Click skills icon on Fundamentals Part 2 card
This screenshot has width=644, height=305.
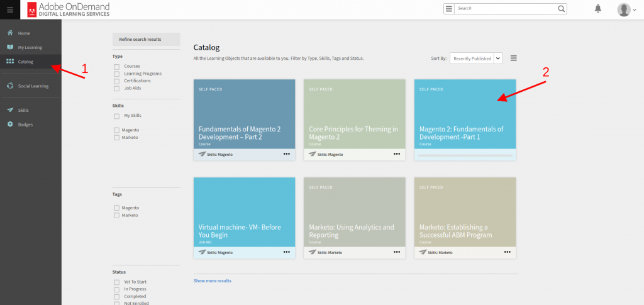click(202, 154)
